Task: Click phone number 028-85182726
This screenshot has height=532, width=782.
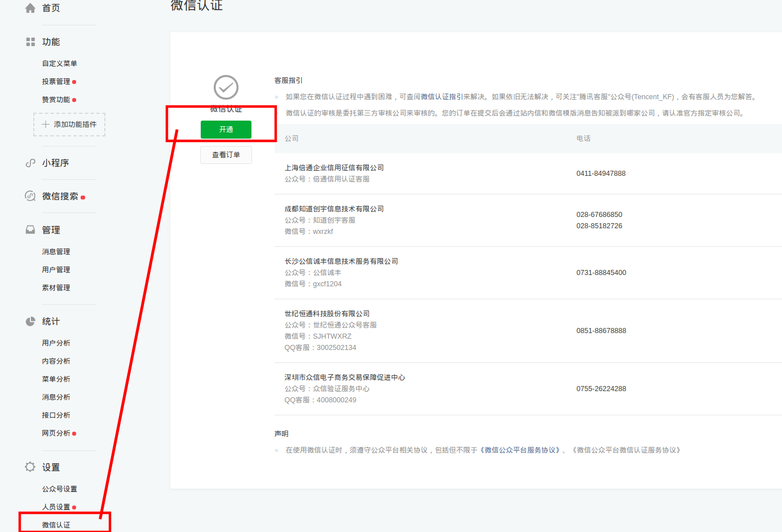Action: click(599, 226)
